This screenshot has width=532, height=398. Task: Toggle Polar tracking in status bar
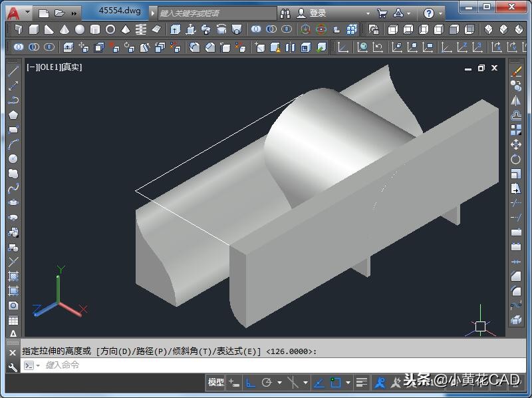click(x=267, y=383)
